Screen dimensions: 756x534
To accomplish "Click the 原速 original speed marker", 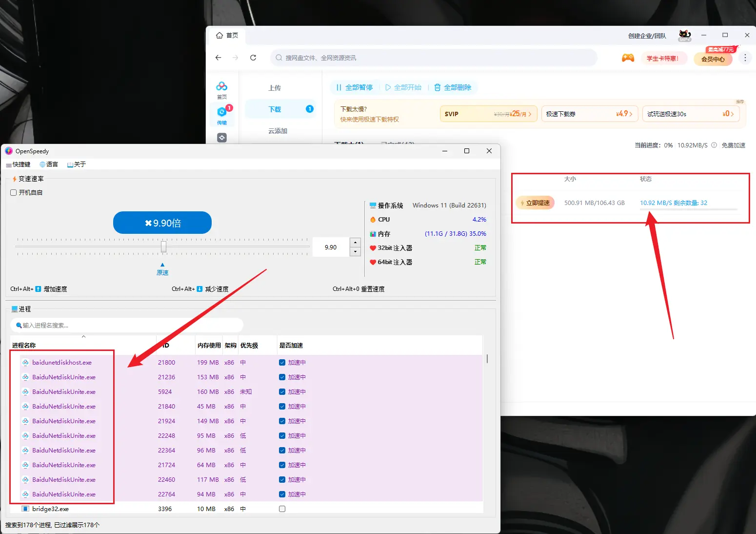I will click(x=162, y=270).
